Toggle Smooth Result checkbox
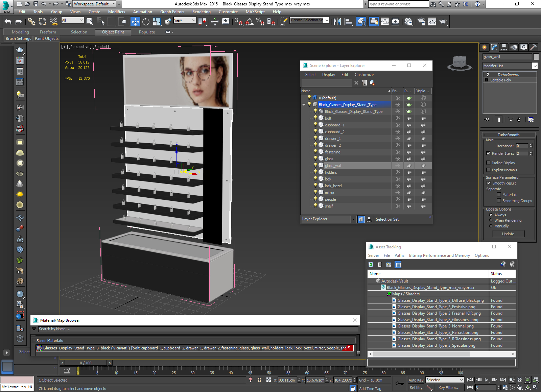 point(489,183)
